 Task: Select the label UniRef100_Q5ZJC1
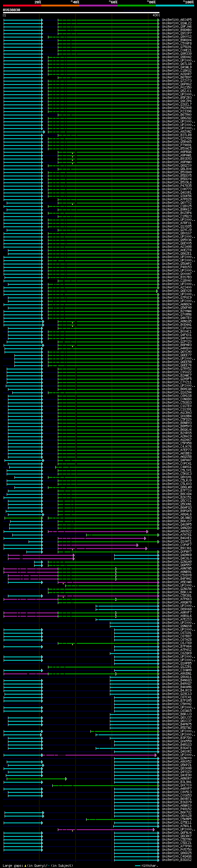click(x=176, y=91)
